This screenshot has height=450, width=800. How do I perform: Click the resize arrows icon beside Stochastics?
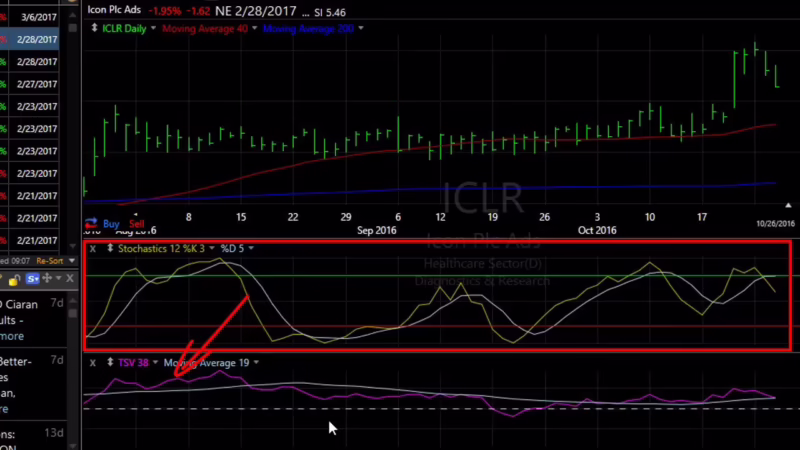point(110,247)
